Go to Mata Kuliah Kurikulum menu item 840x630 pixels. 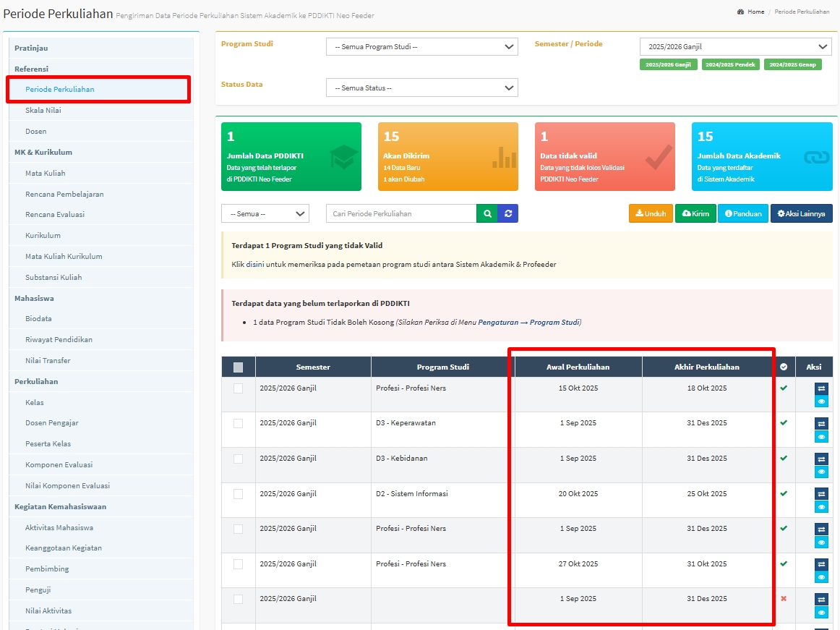(64, 256)
